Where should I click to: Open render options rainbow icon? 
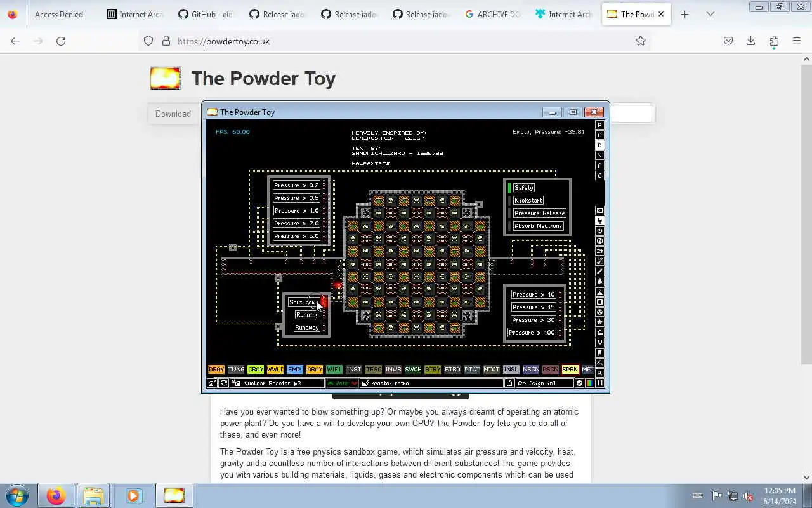[589, 384]
